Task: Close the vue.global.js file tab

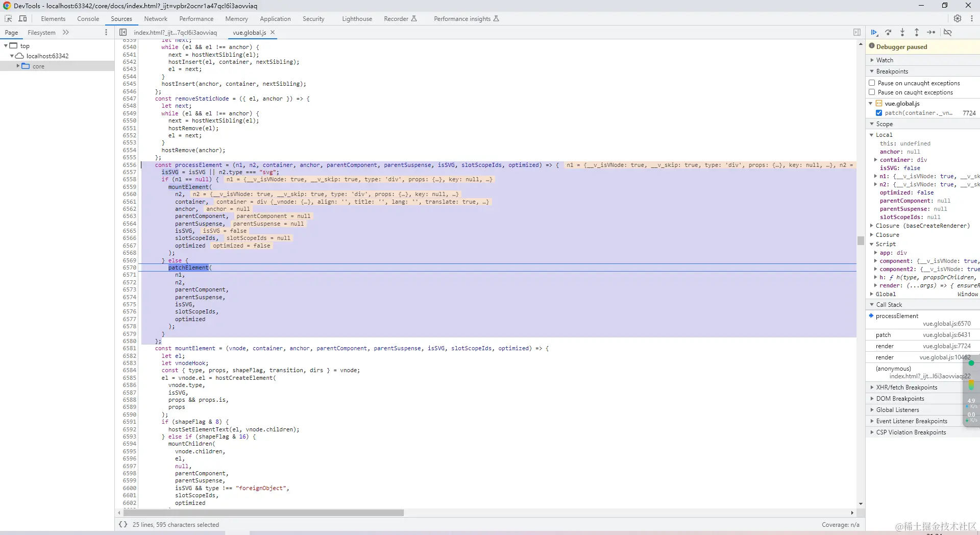Action: coord(273,32)
